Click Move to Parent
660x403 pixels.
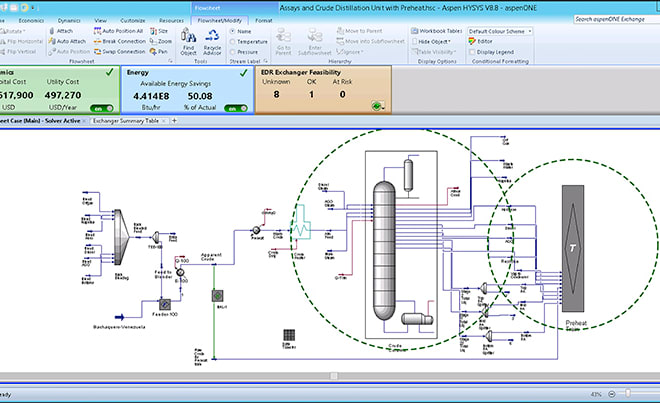359,31
